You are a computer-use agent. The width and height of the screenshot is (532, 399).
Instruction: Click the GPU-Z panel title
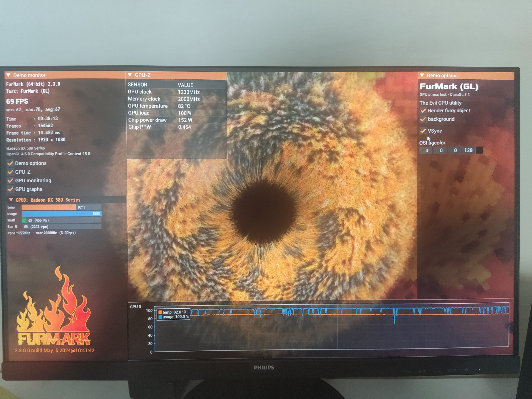(143, 75)
